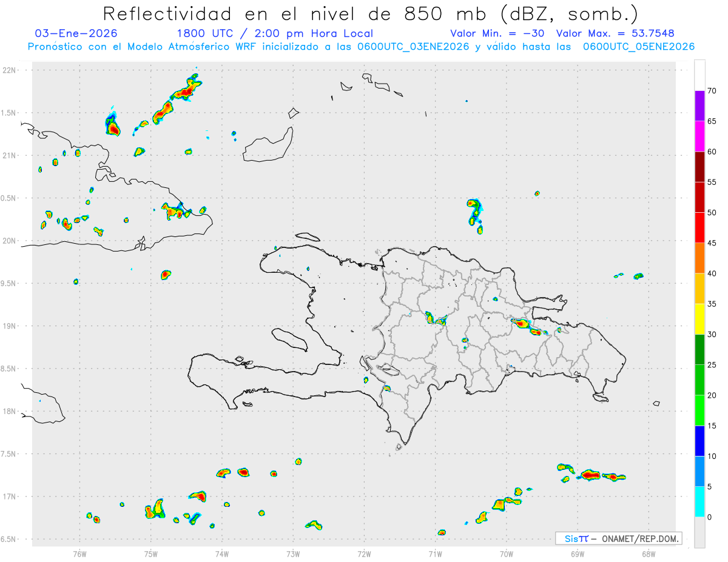Select the dark green 25–30 dBZ colorbar segment
Viewport: 728px width, 562px height.
699,350
